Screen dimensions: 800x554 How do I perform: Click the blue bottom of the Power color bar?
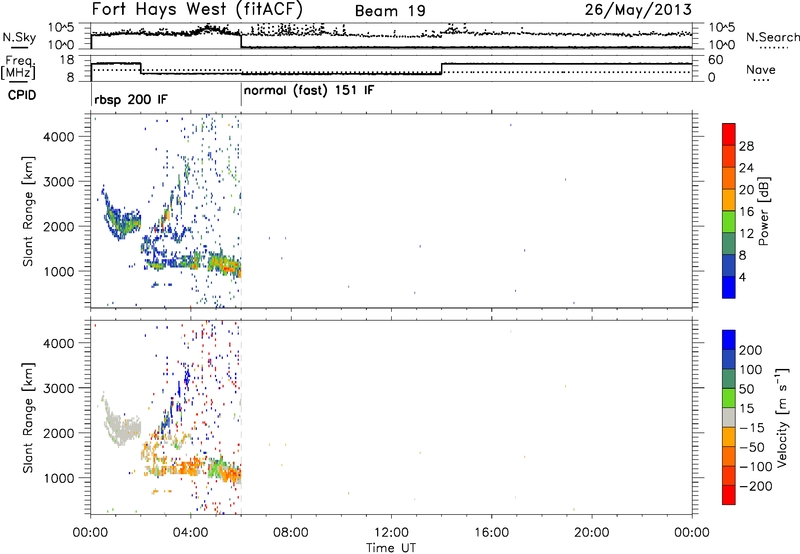point(729,287)
